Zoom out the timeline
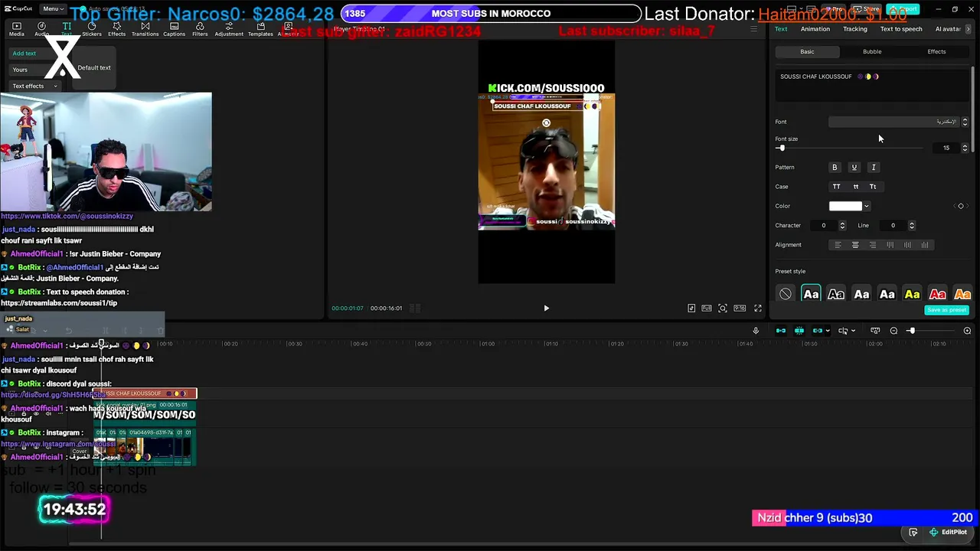Screen dimensions: 980x551 893,331
